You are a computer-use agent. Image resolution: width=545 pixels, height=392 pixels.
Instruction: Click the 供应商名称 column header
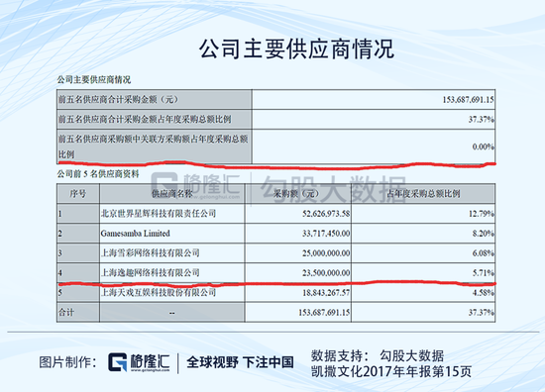pos(172,194)
